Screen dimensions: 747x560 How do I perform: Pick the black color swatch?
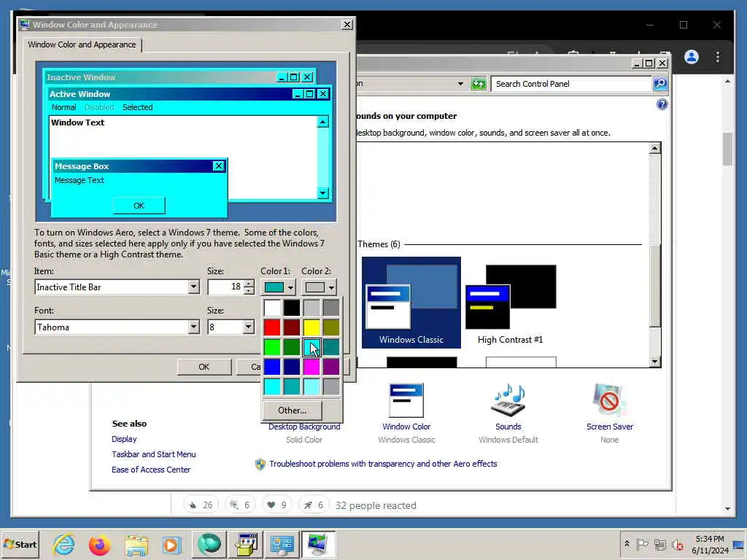[292, 308]
